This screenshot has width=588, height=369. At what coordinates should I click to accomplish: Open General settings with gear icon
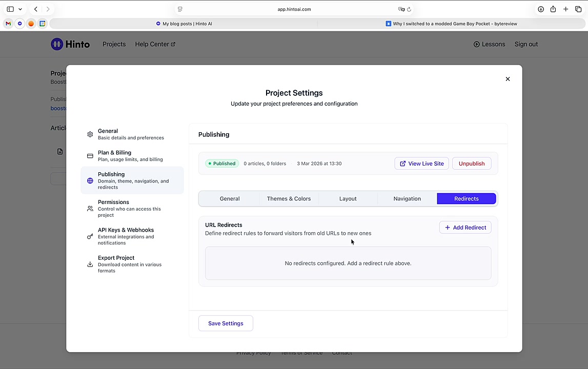[90, 134]
